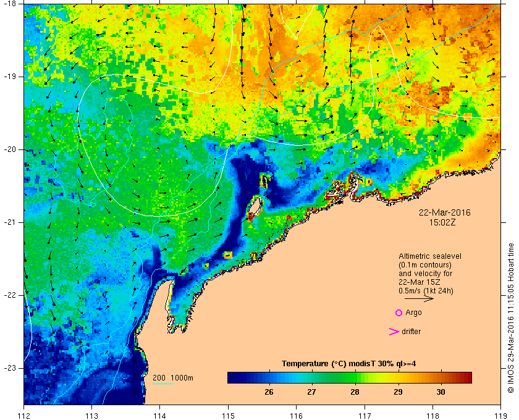This screenshot has height=420, width=519.
Task: Click the 0.5m/s velocity scale arrow
Action: [419, 298]
